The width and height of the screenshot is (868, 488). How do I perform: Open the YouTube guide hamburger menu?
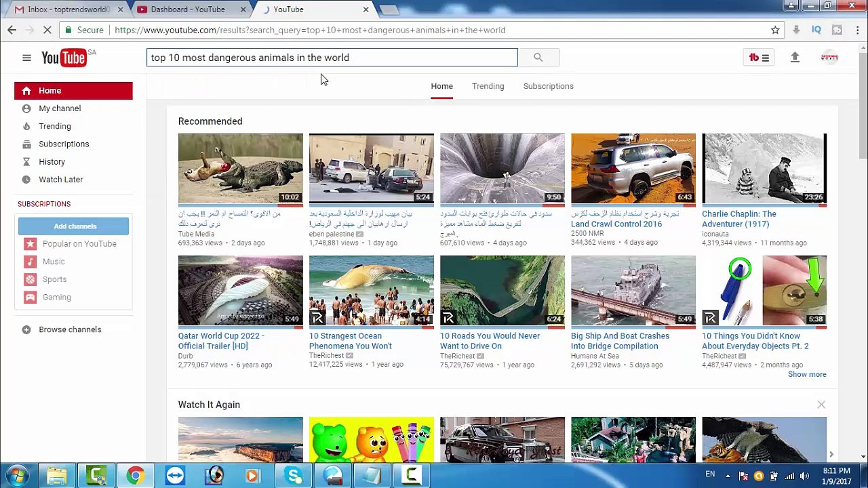pos(26,58)
